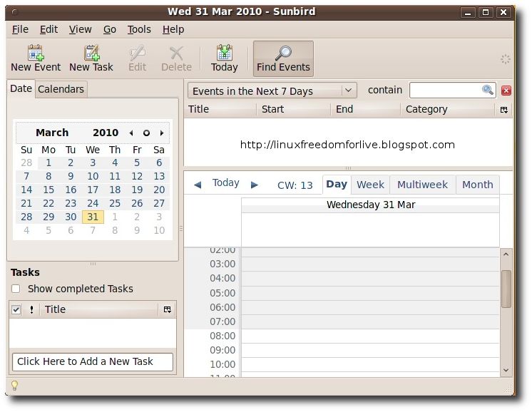Go to next day with right arrow

pos(255,185)
